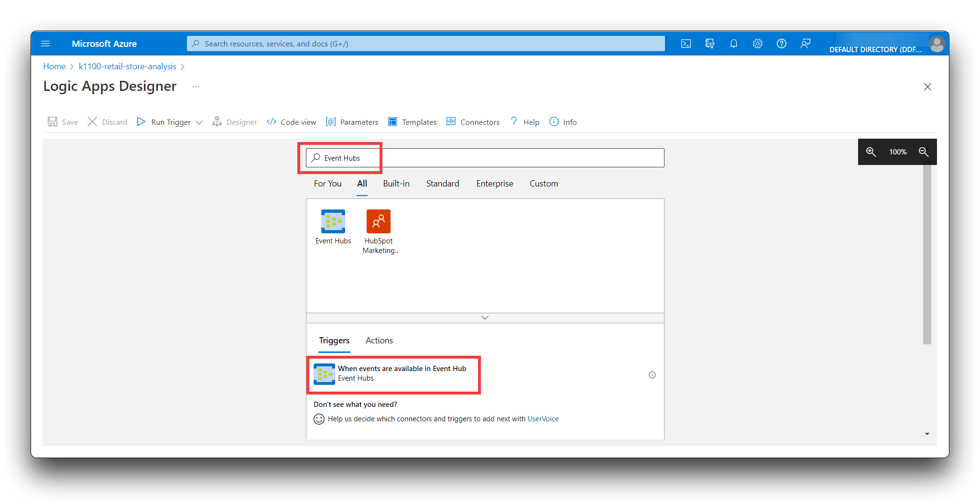Click the 100% zoom level indicator
This screenshot has width=980, height=504.
click(x=898, y=152)
